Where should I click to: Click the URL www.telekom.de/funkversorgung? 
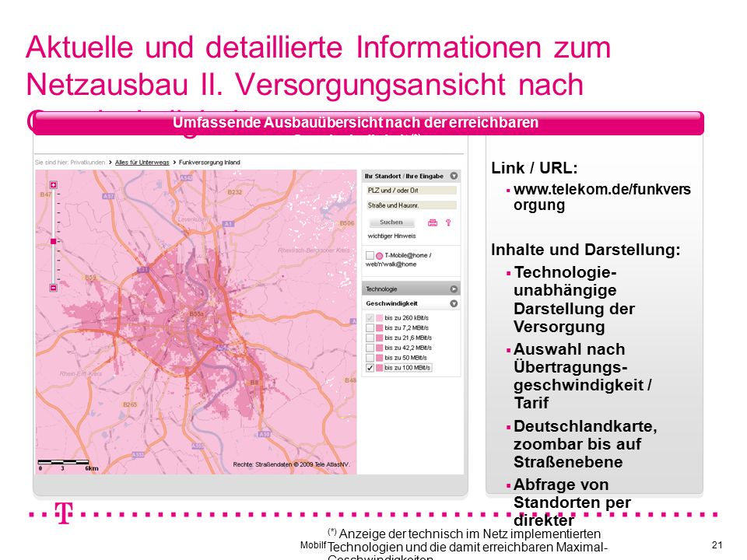coord(602,197)
